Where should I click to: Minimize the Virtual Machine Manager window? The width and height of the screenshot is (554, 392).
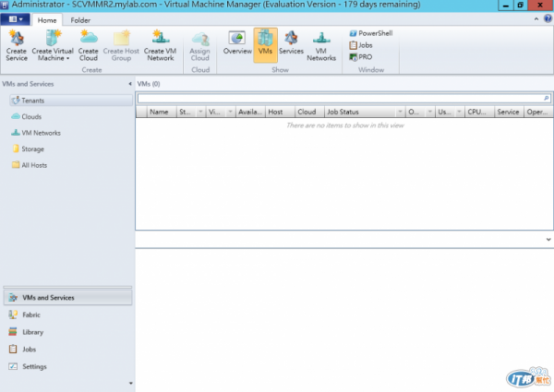(506, 6)
